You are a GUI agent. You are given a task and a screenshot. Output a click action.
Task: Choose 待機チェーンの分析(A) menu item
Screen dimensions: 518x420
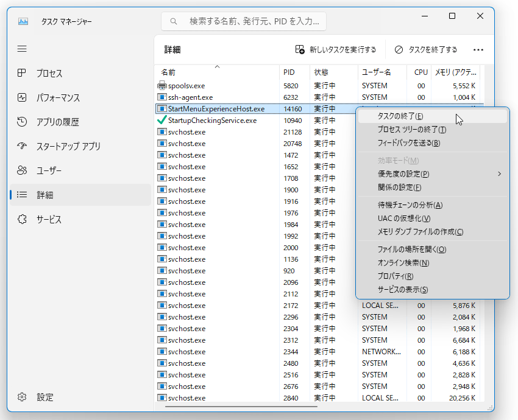coord(433,205)
